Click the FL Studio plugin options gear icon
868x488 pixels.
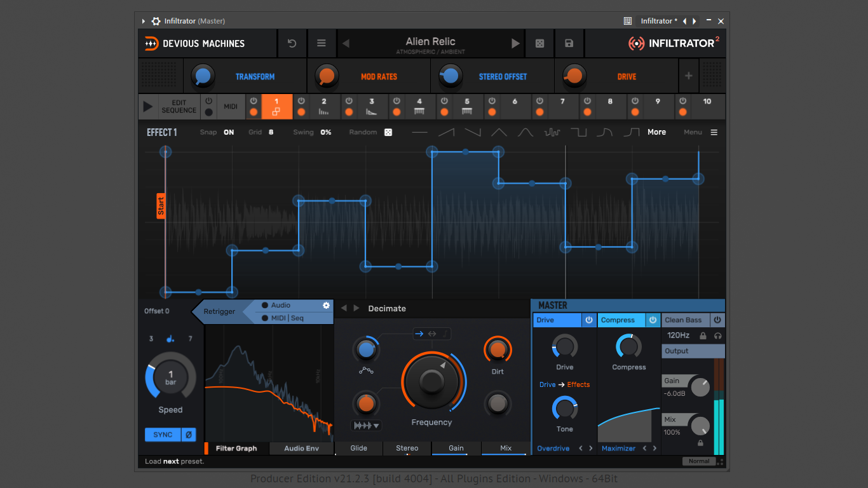tap(156, 21)
